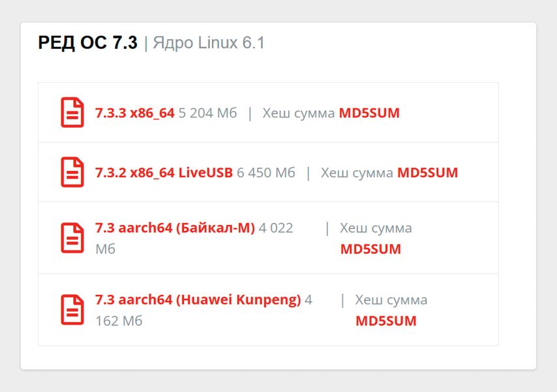Screen dimensions: 557x392
Task: Download the 7.3.3 x86_64 image
Action: pyautogui.click(x=135, y=113)
